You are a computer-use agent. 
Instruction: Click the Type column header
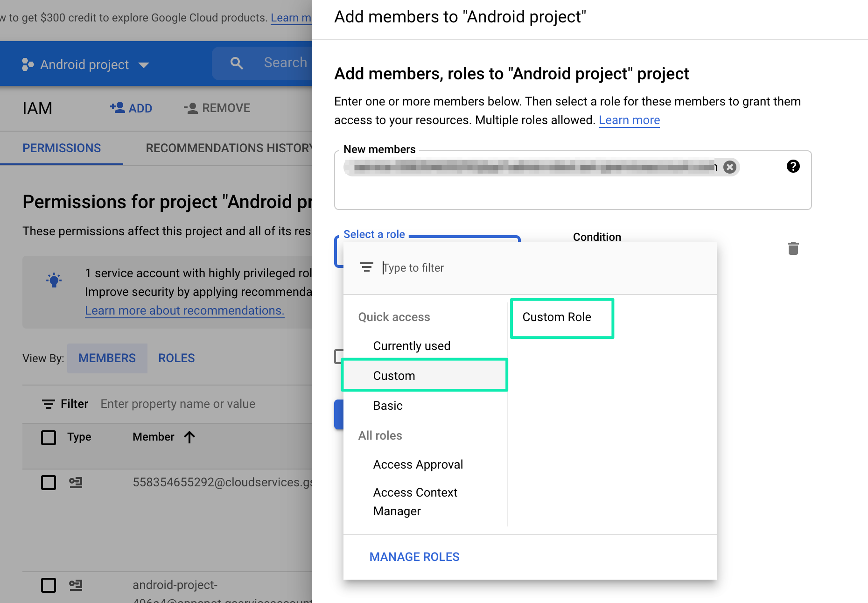(x=79, y=437)
